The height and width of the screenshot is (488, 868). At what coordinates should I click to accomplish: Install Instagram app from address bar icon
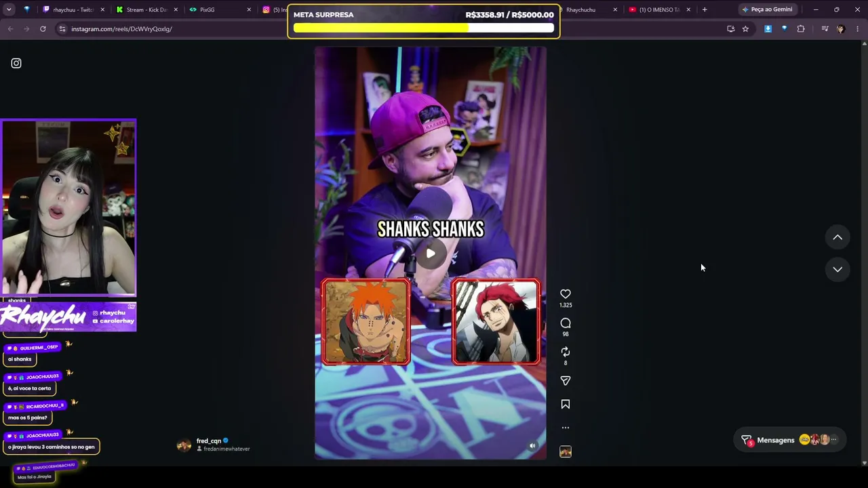click(730, 29)
